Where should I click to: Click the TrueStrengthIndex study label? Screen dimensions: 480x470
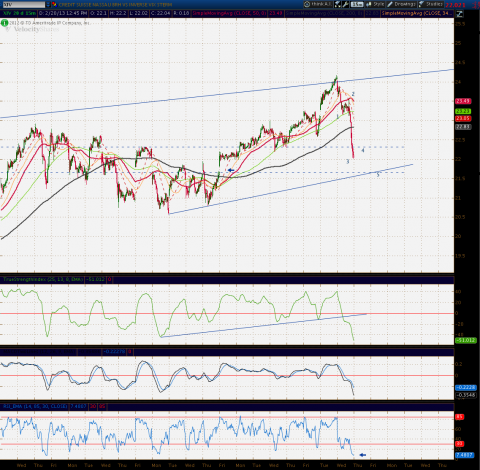click(43, 279)
